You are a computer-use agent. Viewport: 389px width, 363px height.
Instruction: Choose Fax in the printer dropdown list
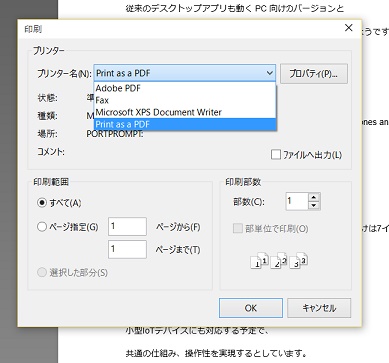185,100
